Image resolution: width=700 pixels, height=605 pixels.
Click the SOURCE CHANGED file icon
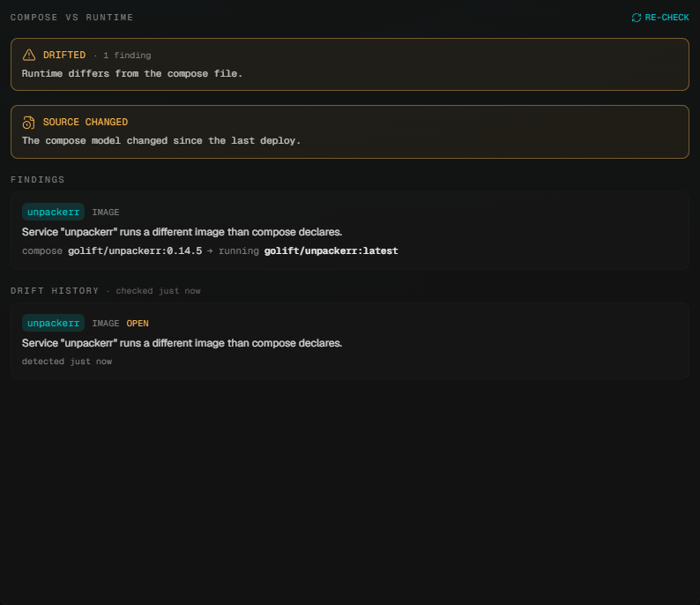click(28, 123)
